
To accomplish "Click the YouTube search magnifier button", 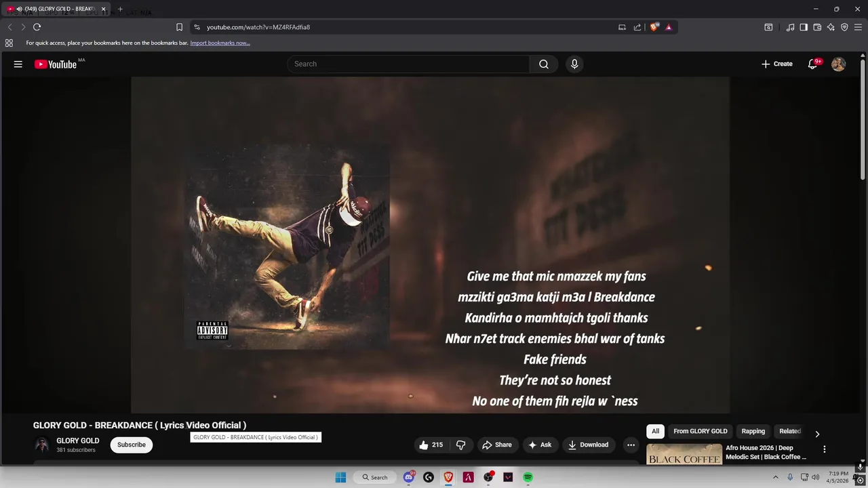I will click(x=544, y=64).
